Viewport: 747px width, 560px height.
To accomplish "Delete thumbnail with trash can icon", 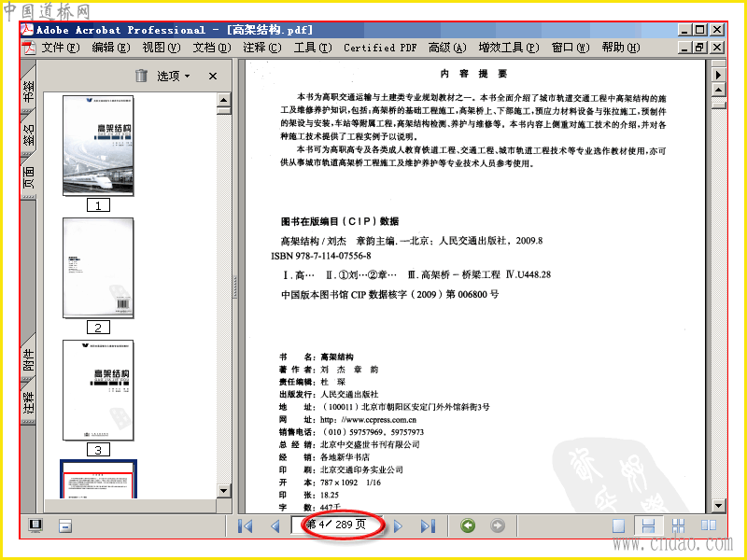I will coord(142,76).
